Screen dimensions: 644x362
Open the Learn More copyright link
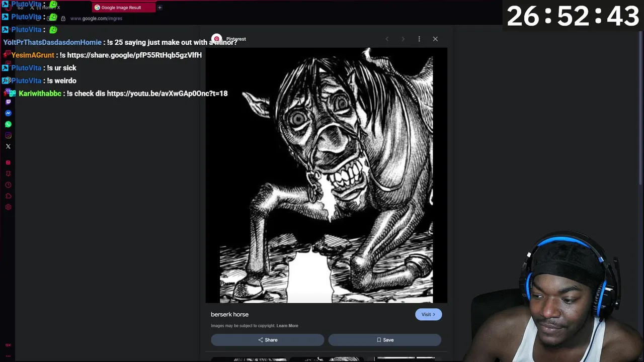pyautogui.click(x=287, y=326)
